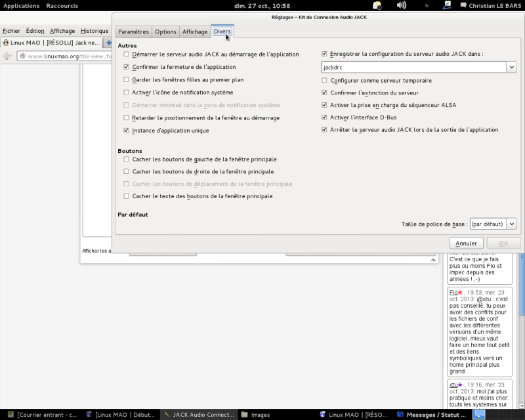Check Cacher les boutons de droite

coord(126,171)
